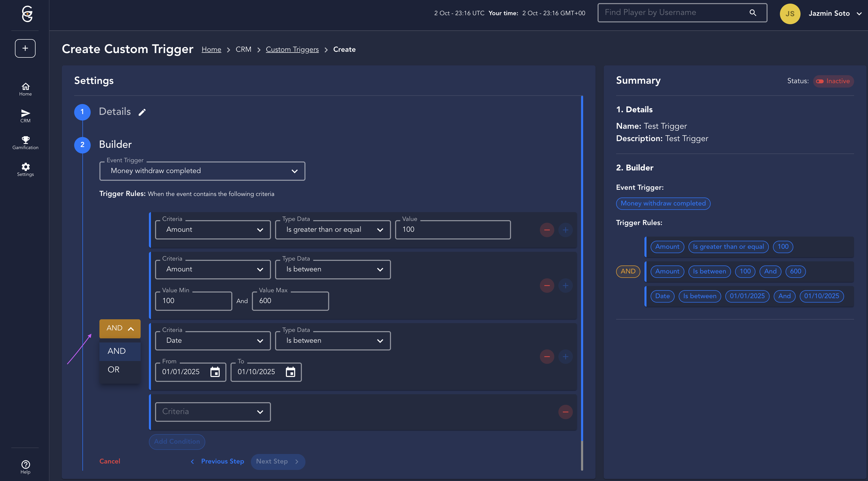Open the Event Trigger dropdown
The width and height of the screenshot is (868, 481).
(202, 171)
